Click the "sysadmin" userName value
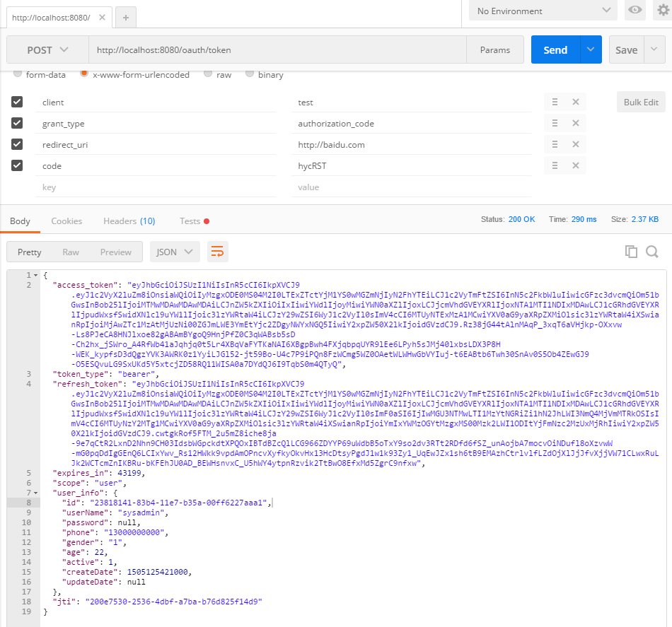The height and width of the screenshot is (627, 672). pos(141,512)
